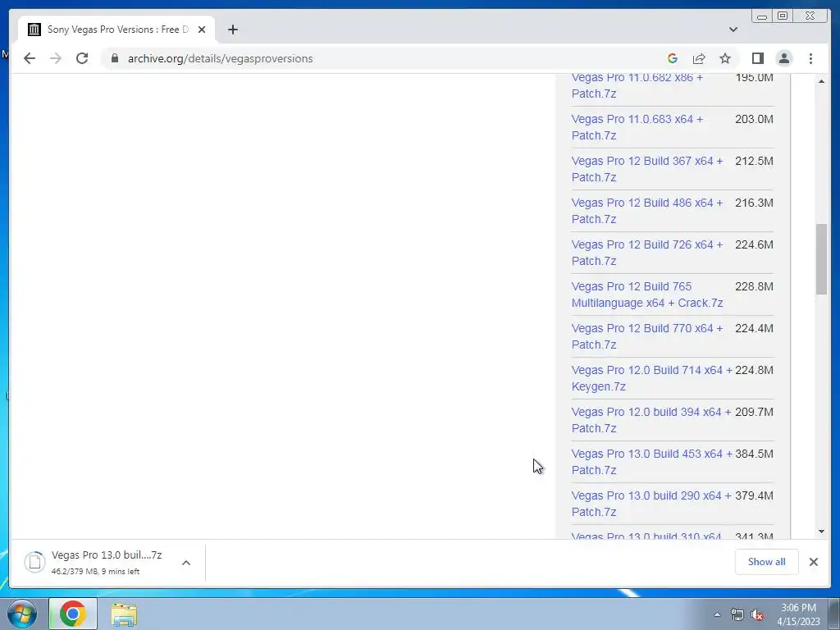Click page scrollbar up arrow
The image size is (840, 630).
point(821,81)
